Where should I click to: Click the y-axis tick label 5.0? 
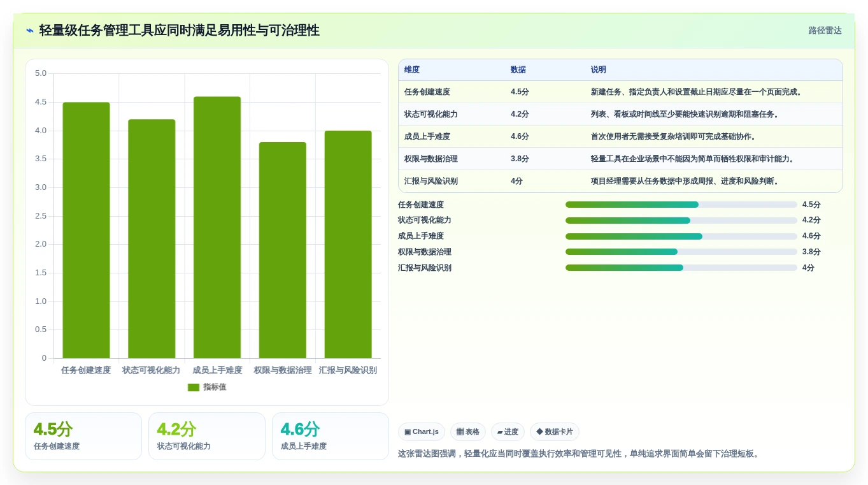41,73
